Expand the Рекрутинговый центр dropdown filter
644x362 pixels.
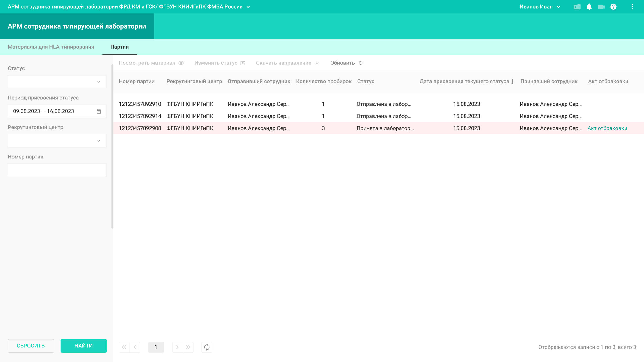point(57,141)
